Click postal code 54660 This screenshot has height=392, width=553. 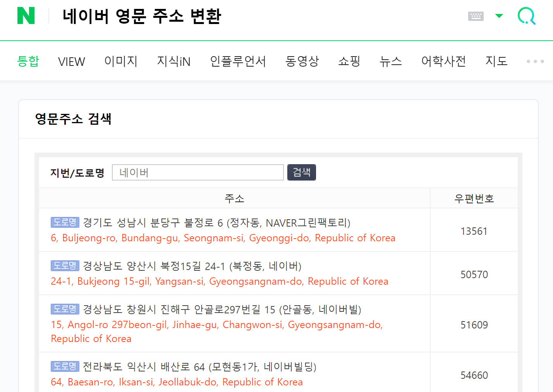474,375
